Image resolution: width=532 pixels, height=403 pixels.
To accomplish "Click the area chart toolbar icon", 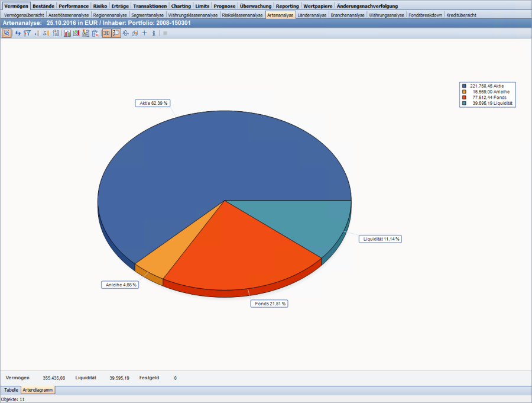I will 76,33.
